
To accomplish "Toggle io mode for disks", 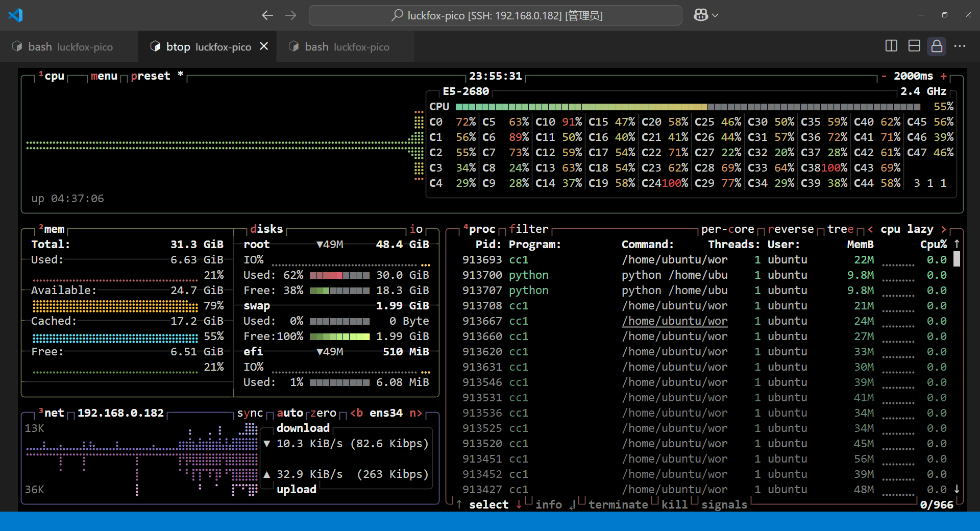I will [x=416, y=229].
